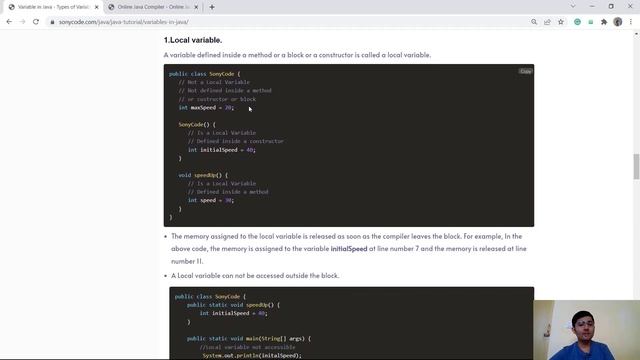Reload the page with the refresh icon
The image size is (640, 360).
point(36,22)
